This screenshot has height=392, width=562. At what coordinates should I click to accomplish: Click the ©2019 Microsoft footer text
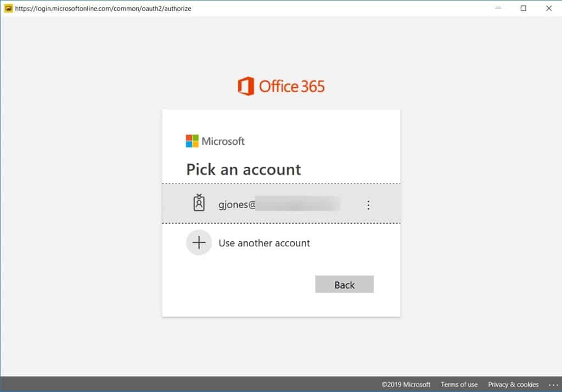coord(406,384)
